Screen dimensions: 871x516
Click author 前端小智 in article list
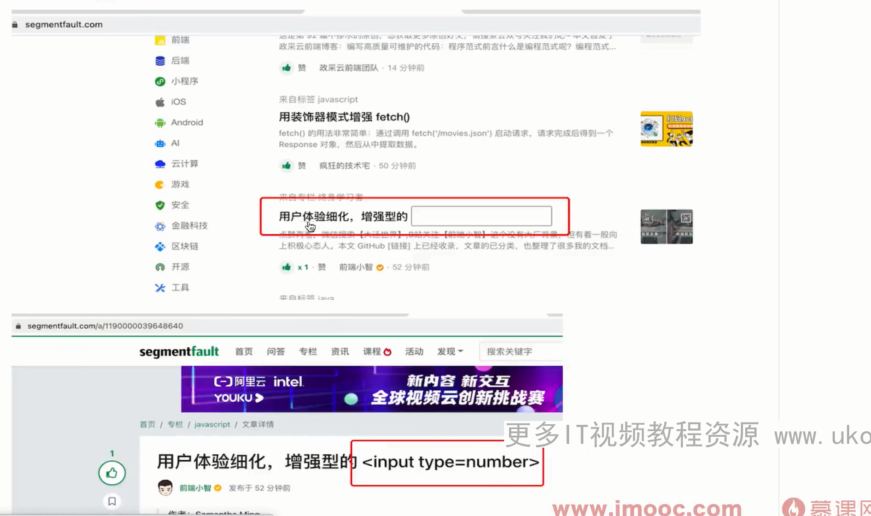356,267
